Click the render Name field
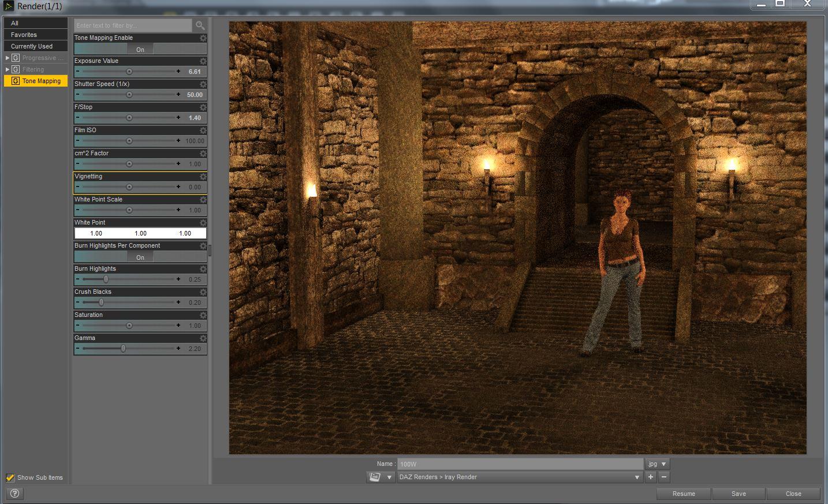 pos(520,464)
